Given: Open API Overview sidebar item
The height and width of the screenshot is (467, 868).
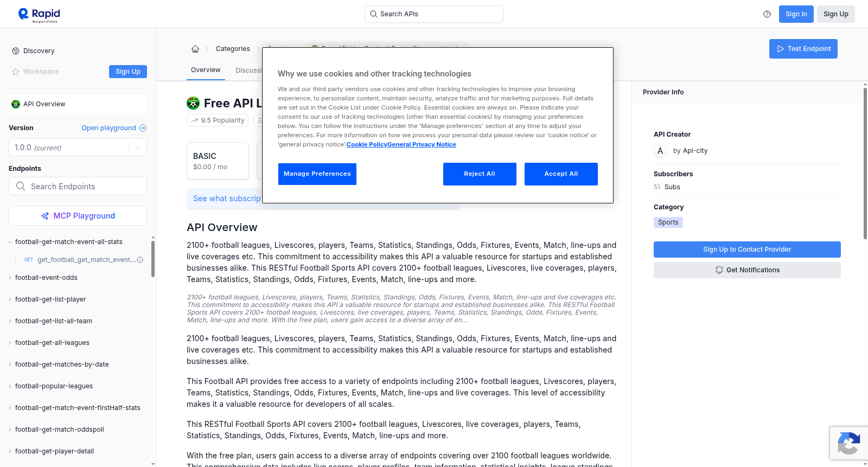Looking at the screenshot, I should pos(78,104).
